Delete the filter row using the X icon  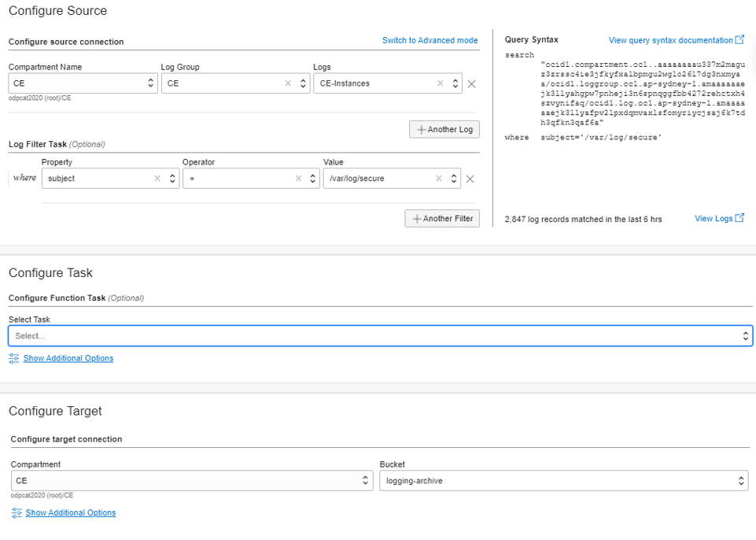(x=470, y=178)
